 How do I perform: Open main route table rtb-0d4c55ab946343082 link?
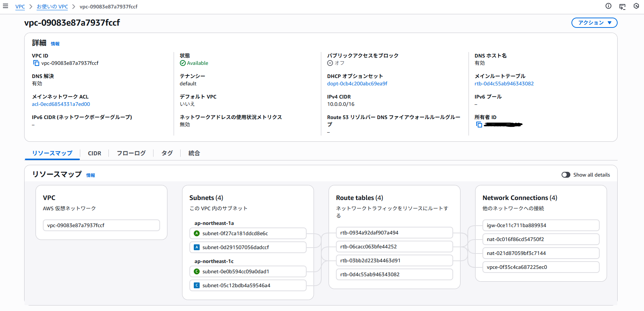[504, 84]
